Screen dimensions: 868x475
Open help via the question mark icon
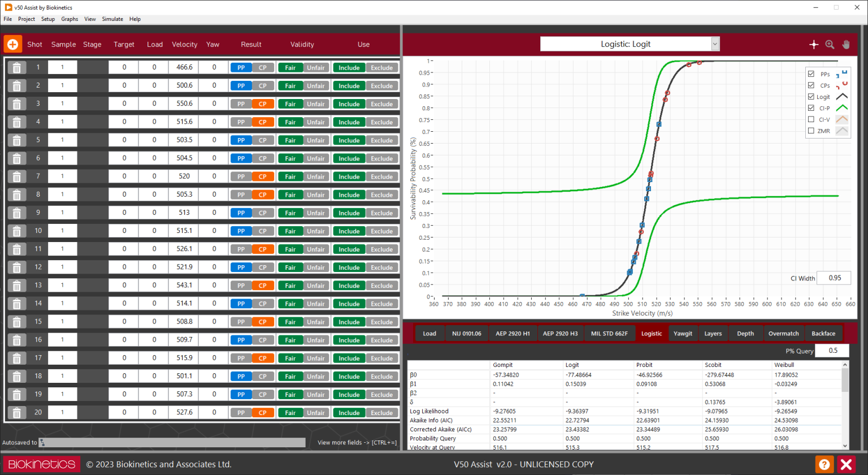pos(824,464)
